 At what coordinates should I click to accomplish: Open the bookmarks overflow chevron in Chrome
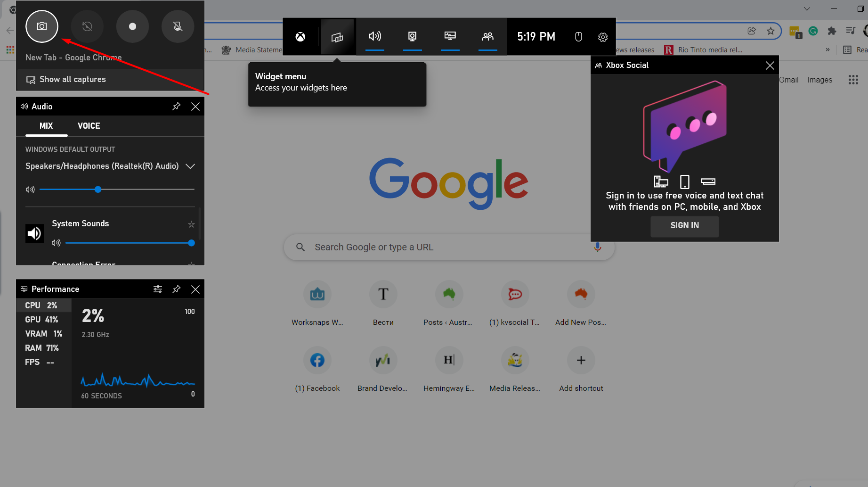(827, 50)
